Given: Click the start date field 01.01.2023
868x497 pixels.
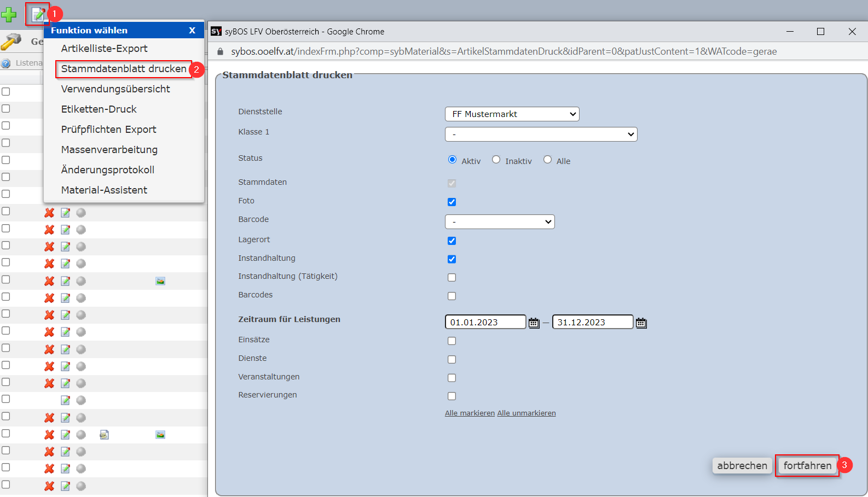Looking at the screenshot, I should click(x=485, y=322).
